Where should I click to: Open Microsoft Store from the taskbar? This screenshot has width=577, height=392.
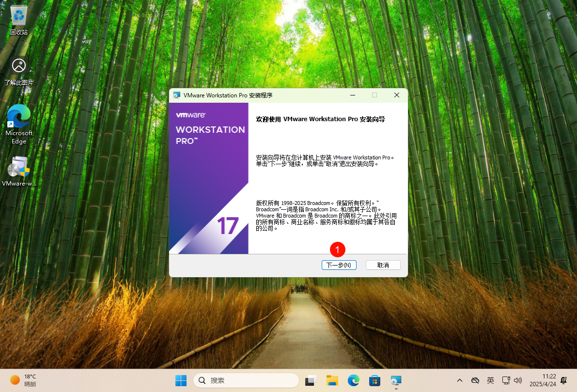374,380
